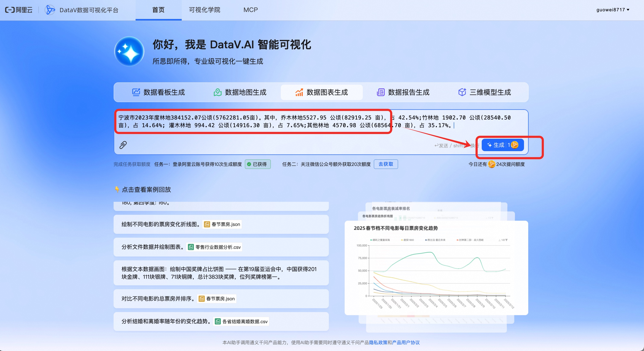Click the 各电影票房趋势折线图 background card
Screen dimensions: 644x351
[436, 216]
